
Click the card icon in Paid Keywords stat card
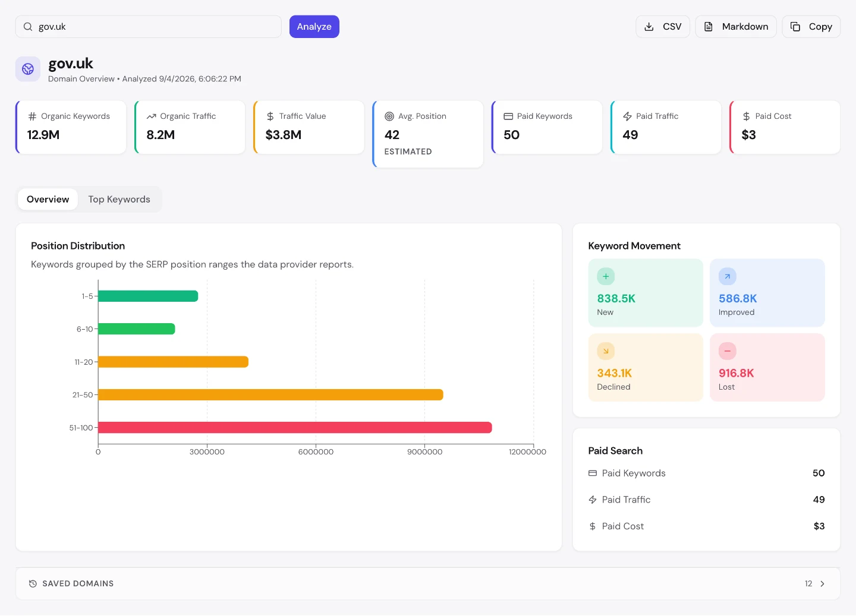(x=508, y=116)
